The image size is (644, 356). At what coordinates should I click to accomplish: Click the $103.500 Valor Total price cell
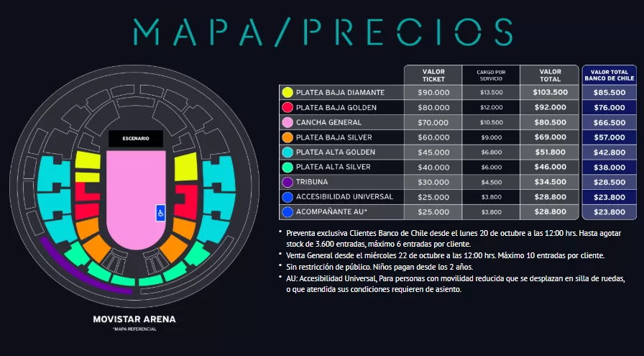[551, 93]
